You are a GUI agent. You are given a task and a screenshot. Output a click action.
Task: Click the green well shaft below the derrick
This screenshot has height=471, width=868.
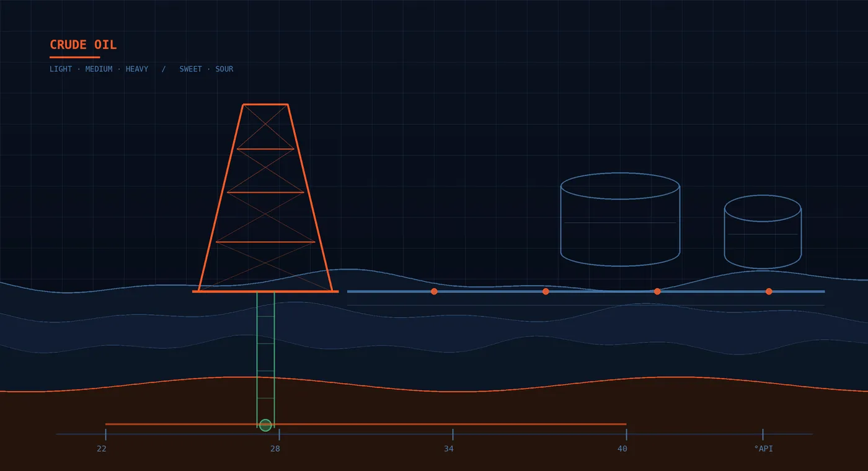[265, 359]
